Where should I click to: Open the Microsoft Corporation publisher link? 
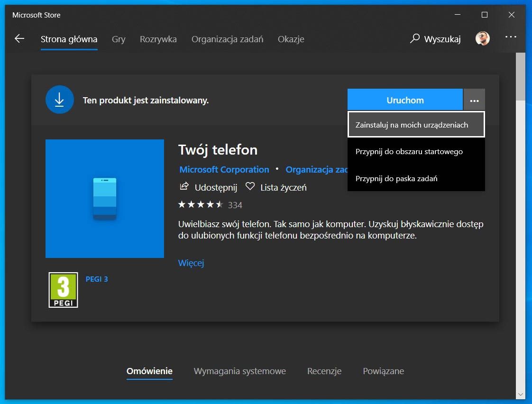click(x=224, y=169)
